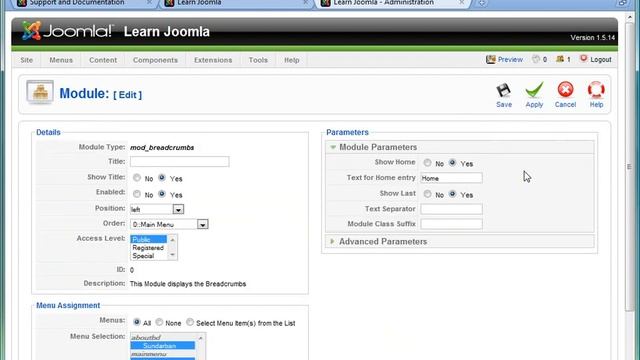Open the Menus menu
This screenshot has width=640, height=360.
61,60
